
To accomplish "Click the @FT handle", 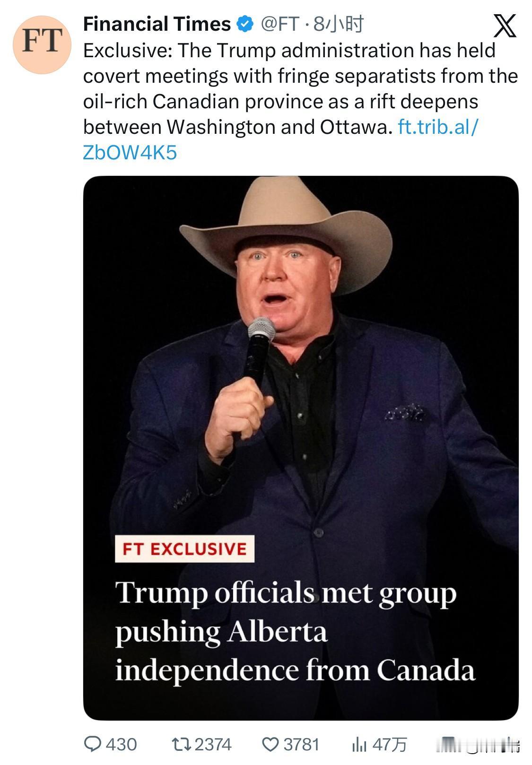I will click(x=280, y=24).
